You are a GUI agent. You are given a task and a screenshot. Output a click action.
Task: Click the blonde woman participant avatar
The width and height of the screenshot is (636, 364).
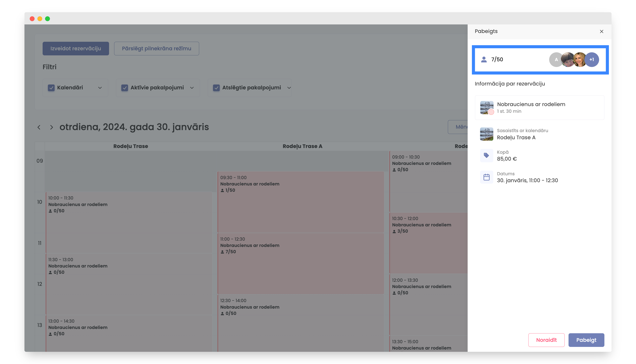pyautogui.click(x=579, y=59)
